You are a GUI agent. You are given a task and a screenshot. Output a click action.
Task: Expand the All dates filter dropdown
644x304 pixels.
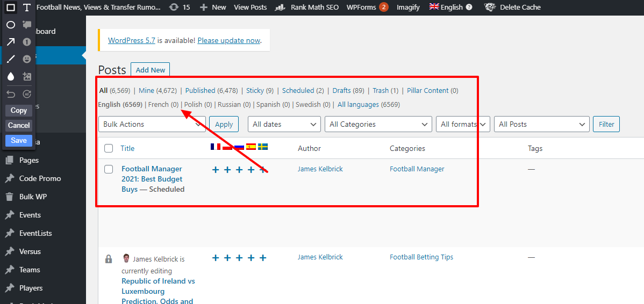click(284, 124)
